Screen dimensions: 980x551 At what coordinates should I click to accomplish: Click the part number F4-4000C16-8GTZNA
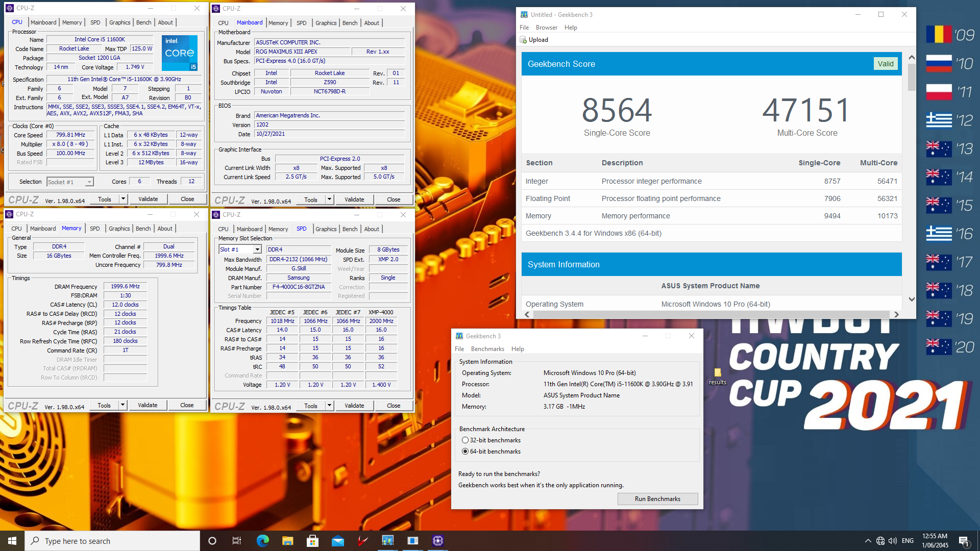[299, 287]
